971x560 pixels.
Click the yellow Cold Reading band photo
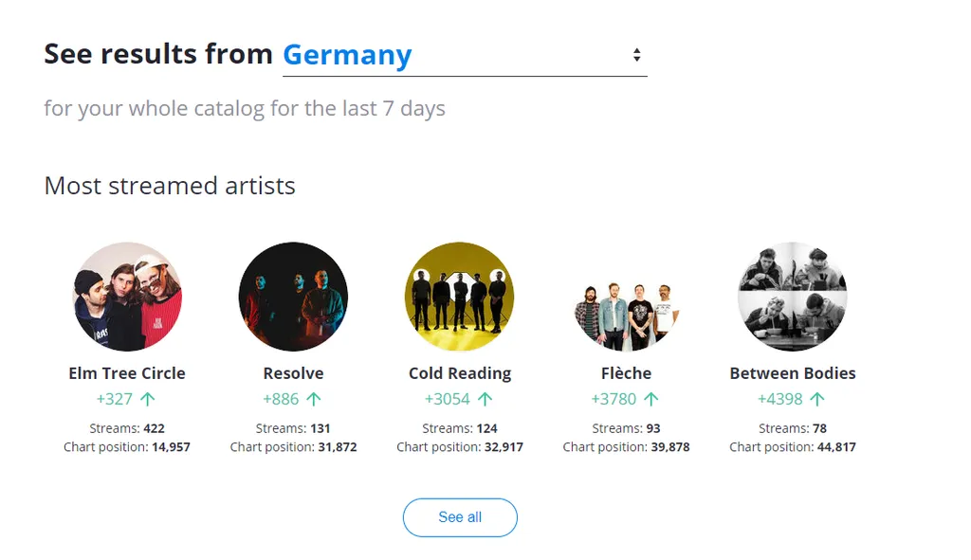click(x=460, y=296)
